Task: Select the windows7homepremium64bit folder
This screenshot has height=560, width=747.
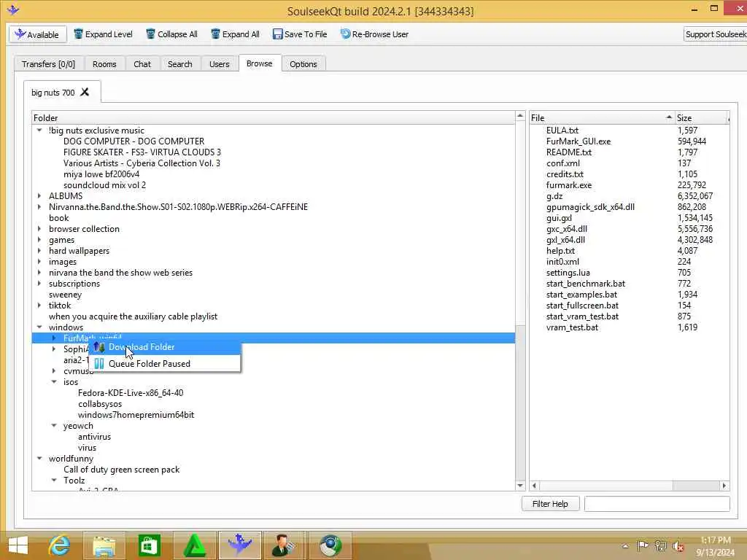Action: tap(136, 415)
